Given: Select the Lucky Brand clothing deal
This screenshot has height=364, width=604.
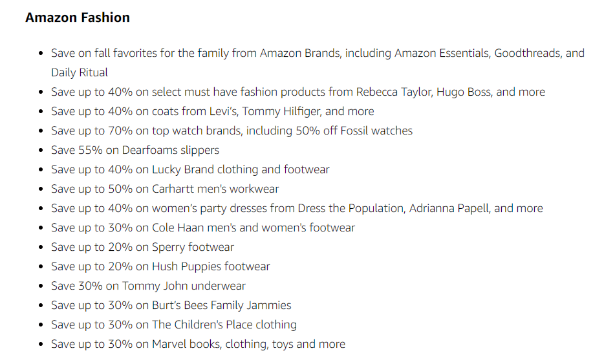Looking at the screenshot, I should pos(190,169).
